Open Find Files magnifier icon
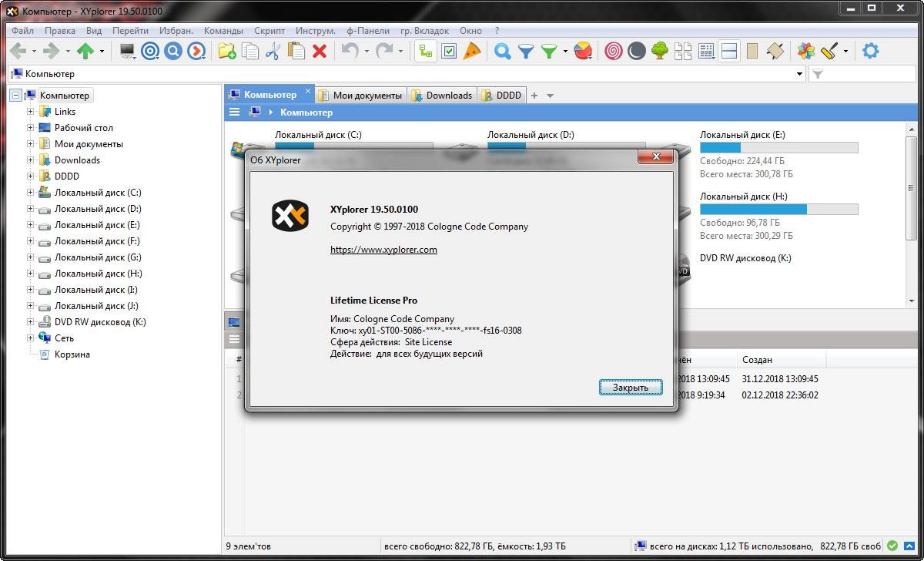The image size is (924, 561). 502,51
